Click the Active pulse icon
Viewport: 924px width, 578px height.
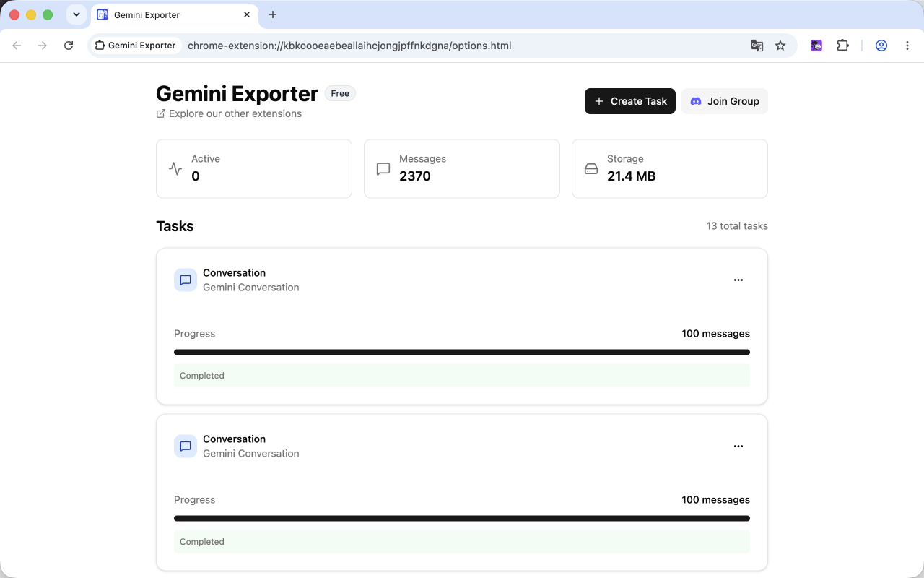175,168
